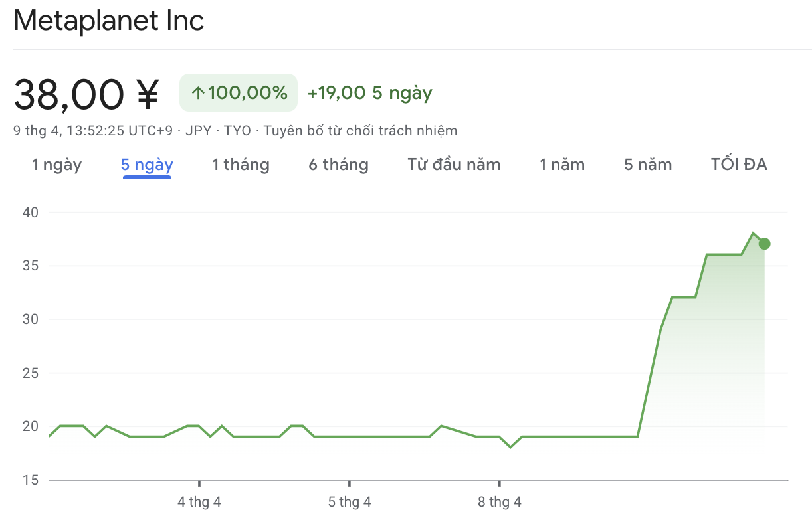Click the Metaplanet Inc title

click(109, 21)
